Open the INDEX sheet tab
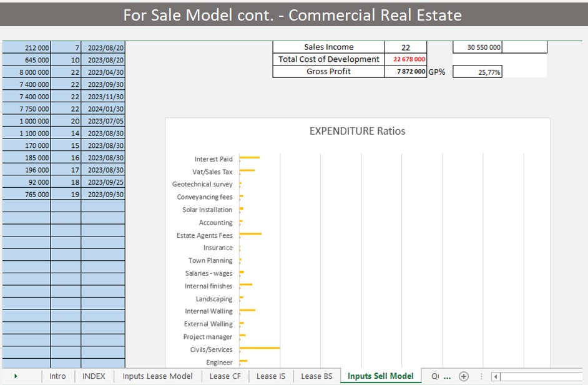 [x=94, y=376]
